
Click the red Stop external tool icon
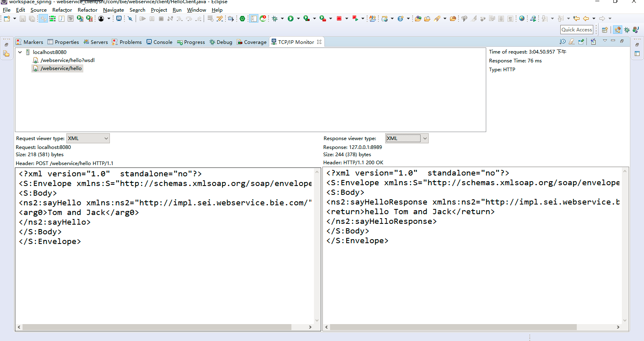pyautogui.click(x=339, y=19)
